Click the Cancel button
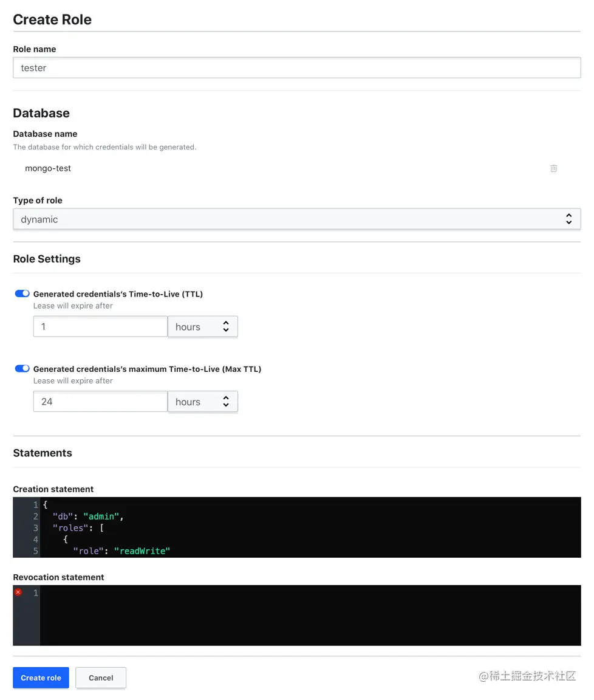The height and width of the screenshot is (700, 594). (101, 678)
